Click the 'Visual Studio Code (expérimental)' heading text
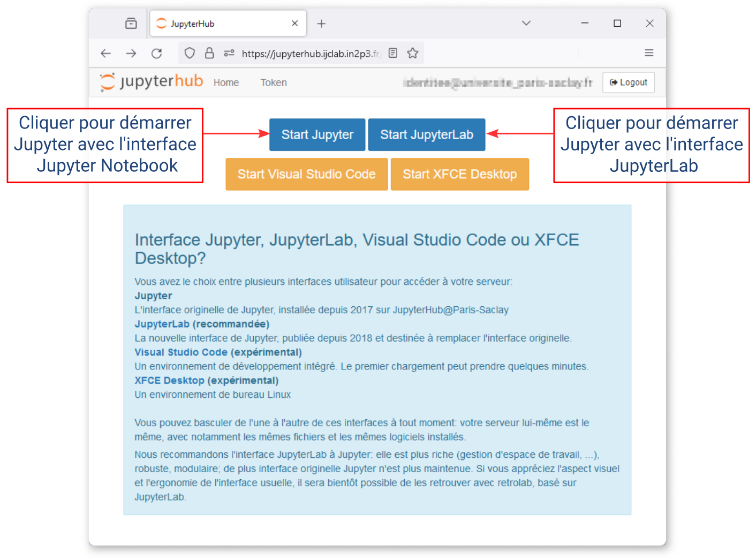 pyautogui.click(x=218, y=352)
